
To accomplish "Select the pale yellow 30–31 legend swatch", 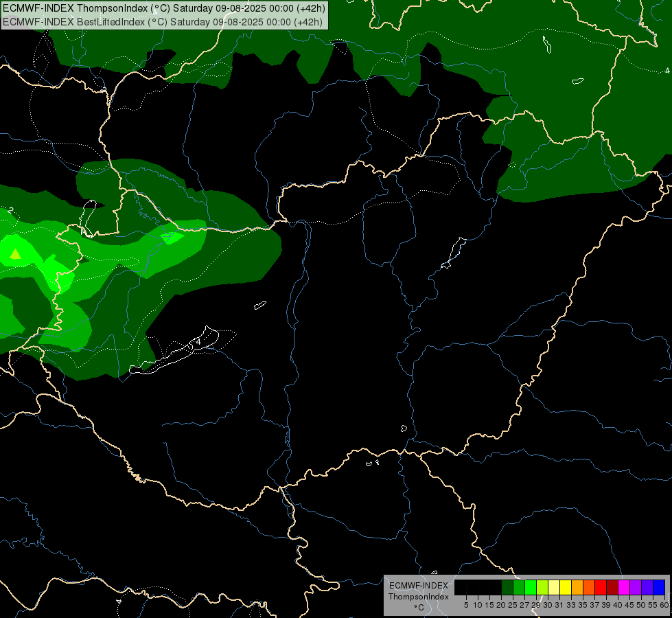I will tap(554, 587).
